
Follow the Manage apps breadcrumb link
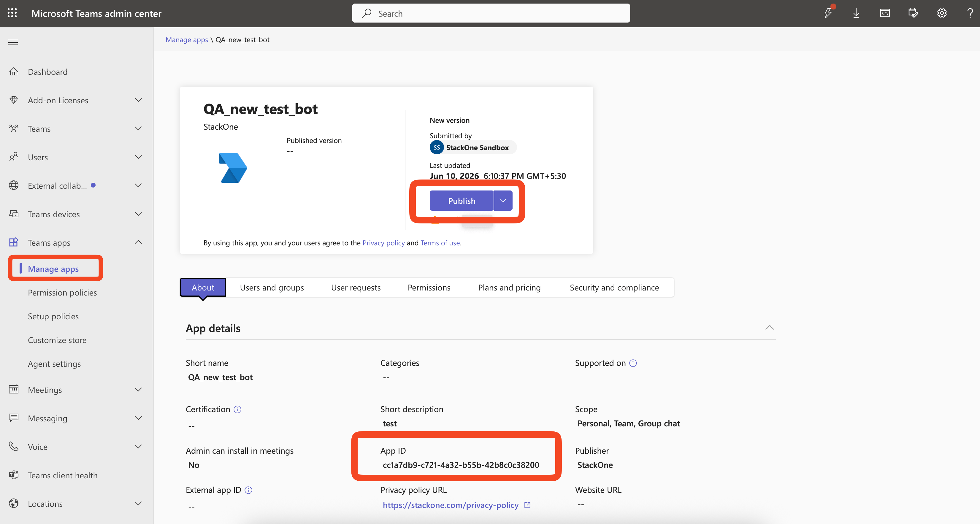point(186,39)
